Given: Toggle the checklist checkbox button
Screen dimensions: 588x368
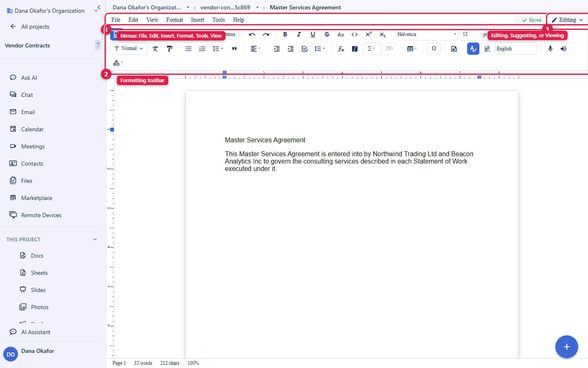Looking at the screenshot, I should coord(304,49).
